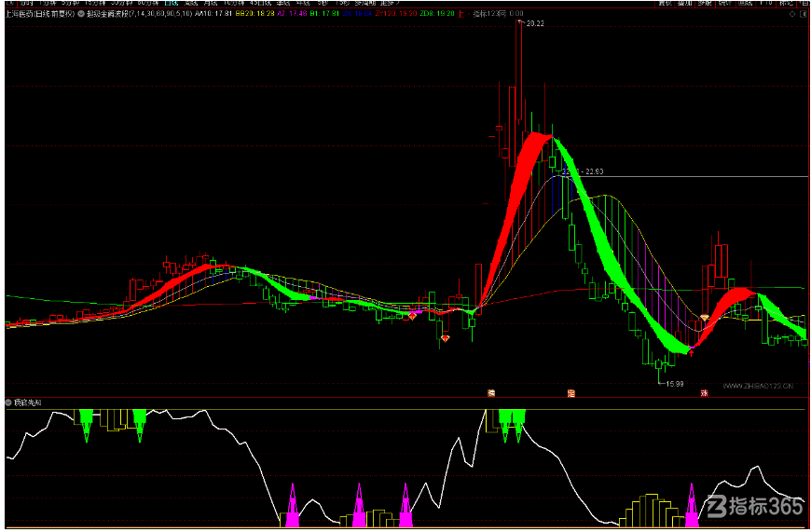Click the lowest diamond signal below the candles
This screenshot has width=811, height=532.
coord(446,338)
